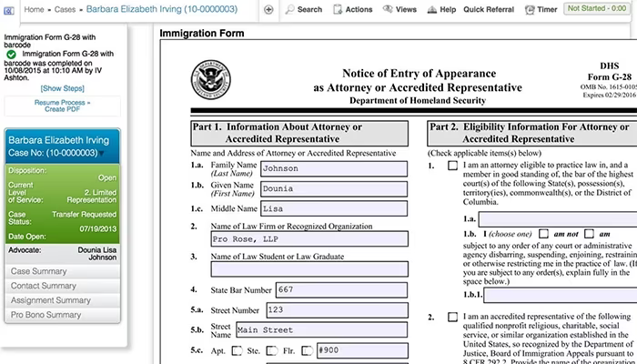Click the Middle Name field
The width and height of the screenshot is (637, 364).
click(x=334, y=208)
